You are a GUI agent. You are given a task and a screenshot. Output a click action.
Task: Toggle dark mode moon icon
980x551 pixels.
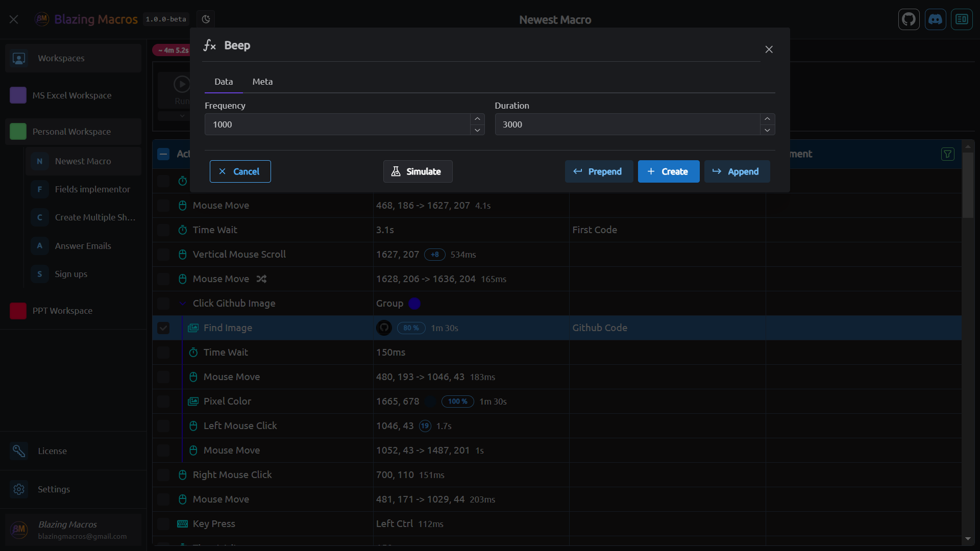tap(206, 19)
